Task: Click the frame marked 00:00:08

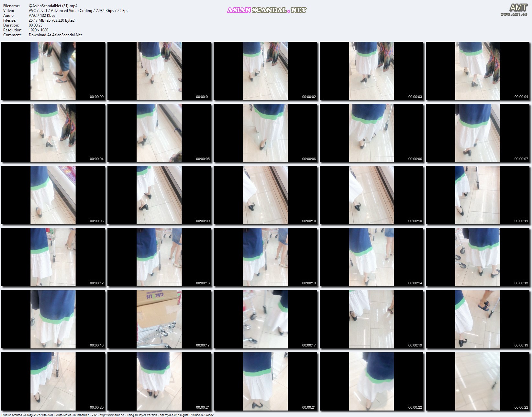Action: click(x=53, y=195)
